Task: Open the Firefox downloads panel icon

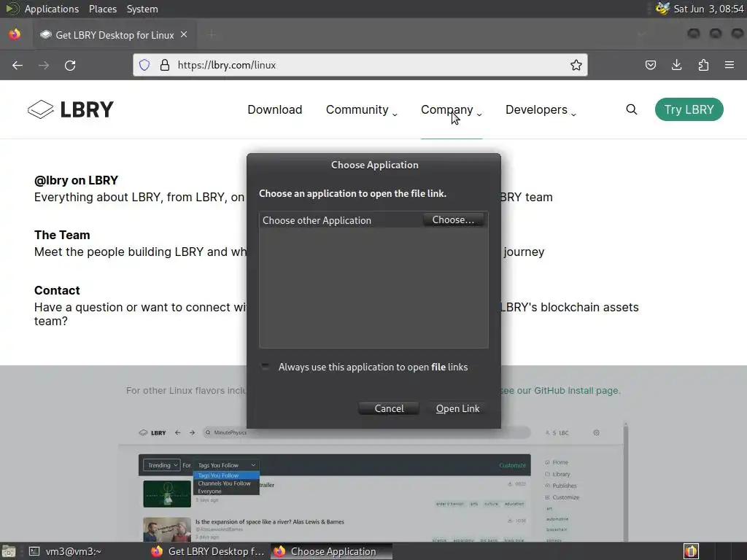Action: [676, 65]
